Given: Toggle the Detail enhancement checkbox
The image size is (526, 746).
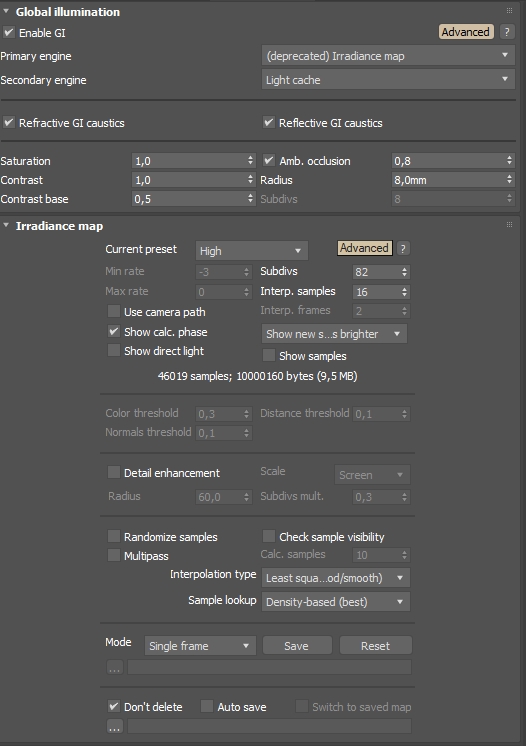Looking at the screenshot, I should click(114, 472).
